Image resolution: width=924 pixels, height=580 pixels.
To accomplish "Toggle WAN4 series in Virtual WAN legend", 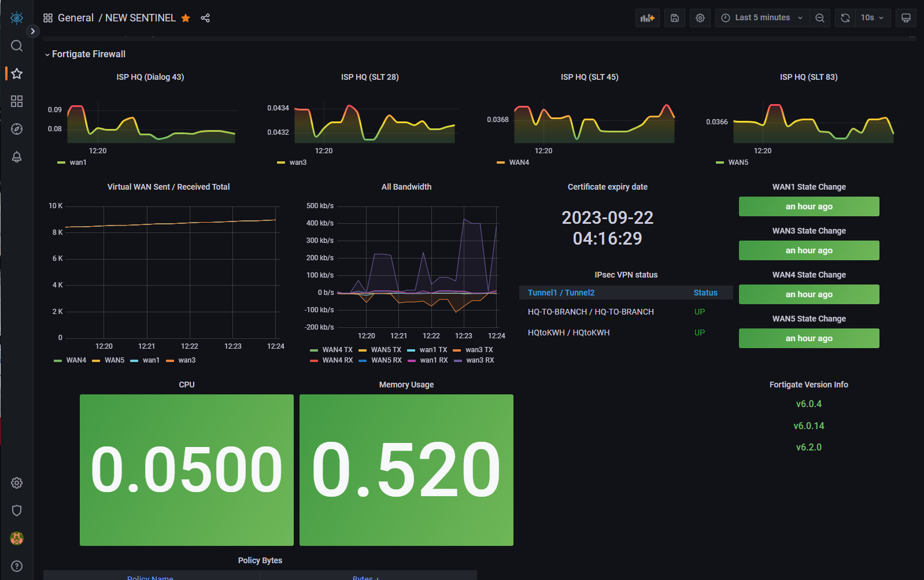I will [x=76, y=360].
